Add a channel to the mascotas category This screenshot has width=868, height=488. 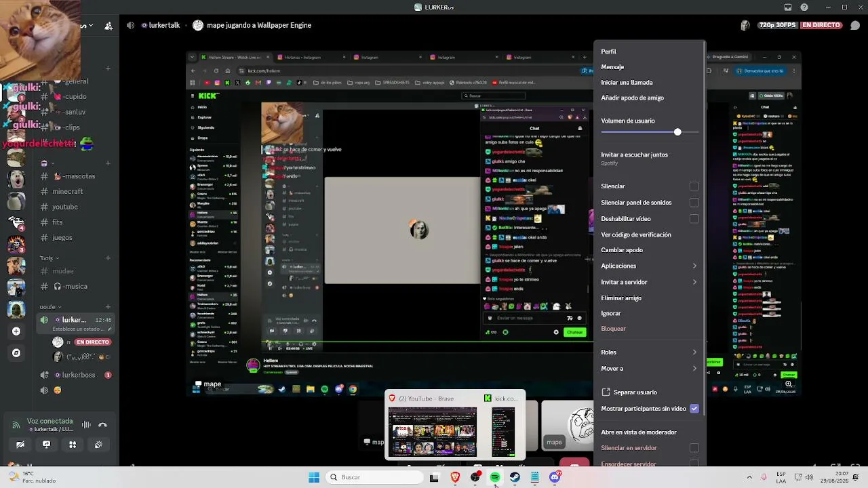click(108, 163)
